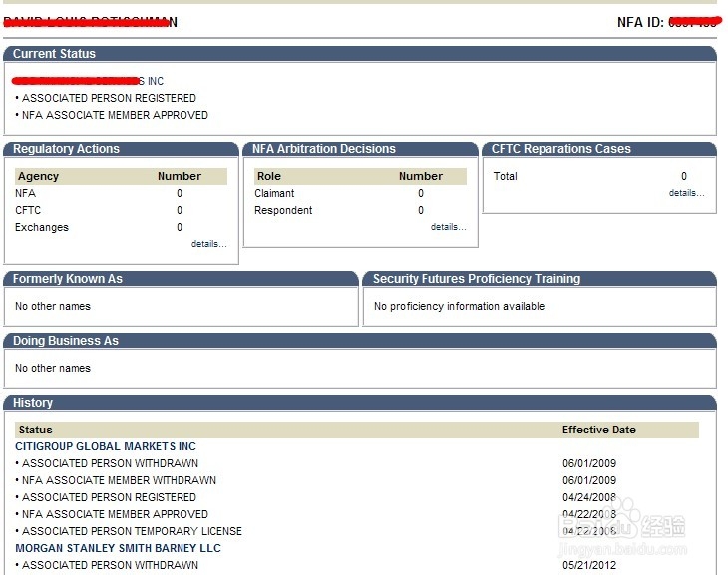The width and height of the screenshot is (728, 575).
Task: Click Reparations Cases total value 0
Action: coord(684,176)
